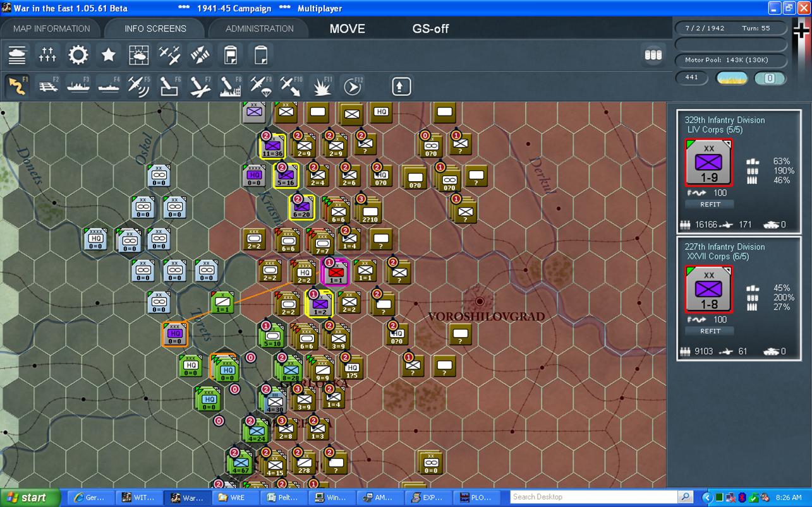Screen dimensions: 812x507
Task: Open the production gear icon
Action: pyautogui.click(x=78, y=55)
